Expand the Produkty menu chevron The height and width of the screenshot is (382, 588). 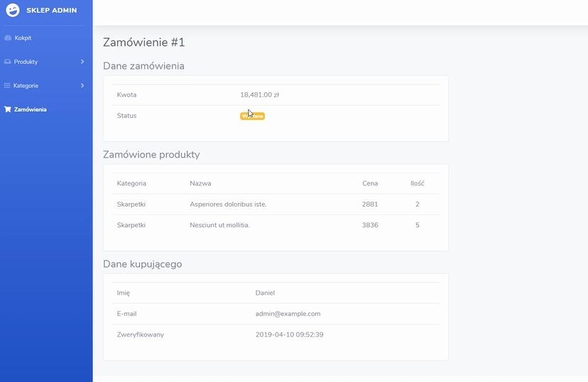82,62
